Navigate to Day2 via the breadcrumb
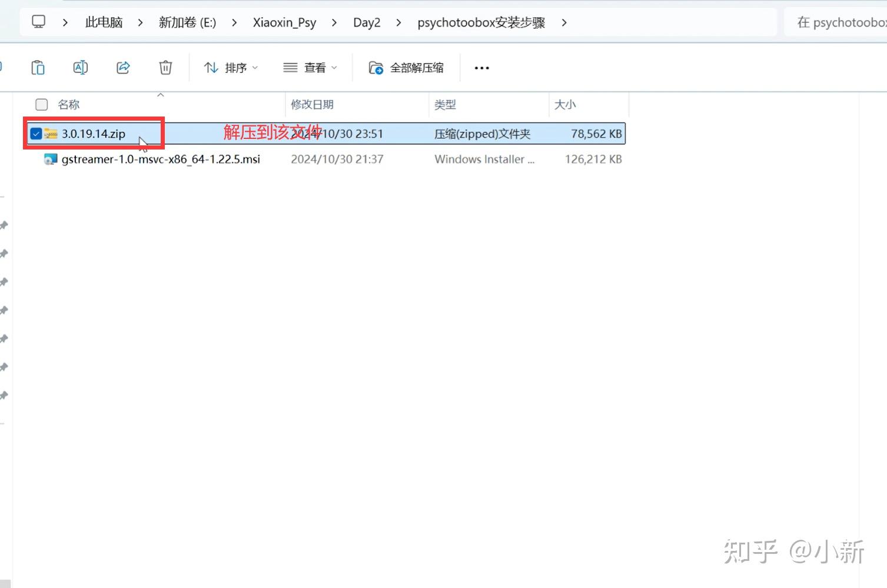The height and width of the screenshot is (588, 887). point(366,22)
